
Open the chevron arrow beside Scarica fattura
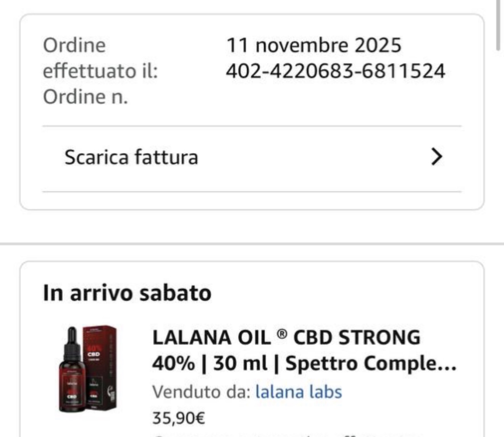coord(436,157)
